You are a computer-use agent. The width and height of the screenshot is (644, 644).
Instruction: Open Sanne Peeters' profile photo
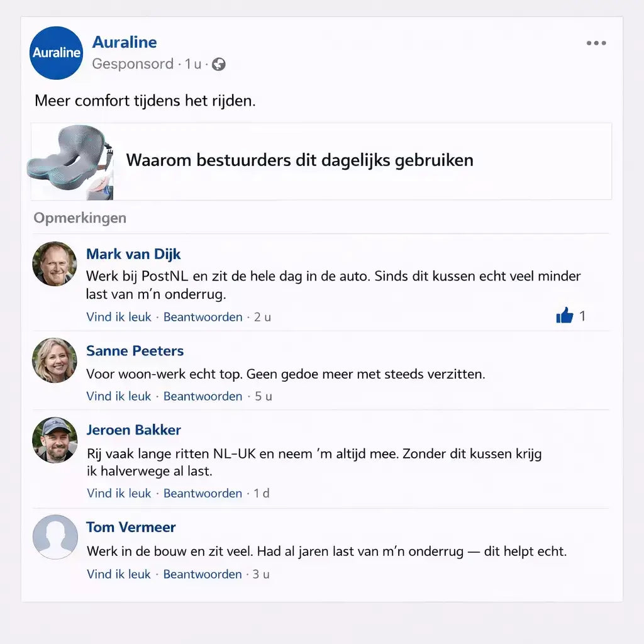click(x=55, y=360)
